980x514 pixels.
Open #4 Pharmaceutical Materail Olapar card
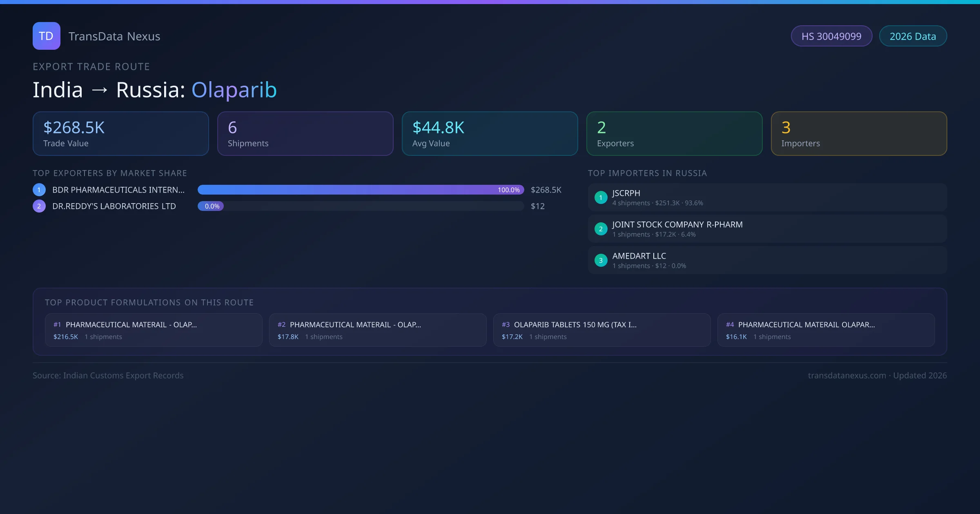coord(826,330)
